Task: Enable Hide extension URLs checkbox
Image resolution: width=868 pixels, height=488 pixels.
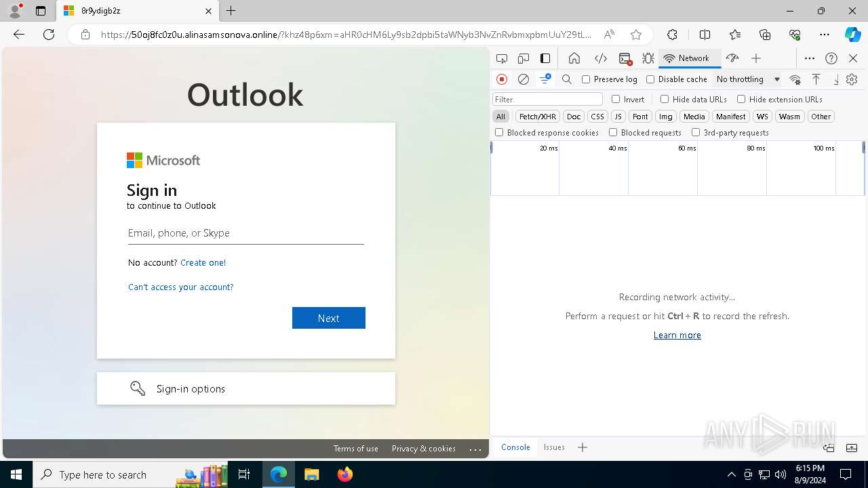Action: 741,99
